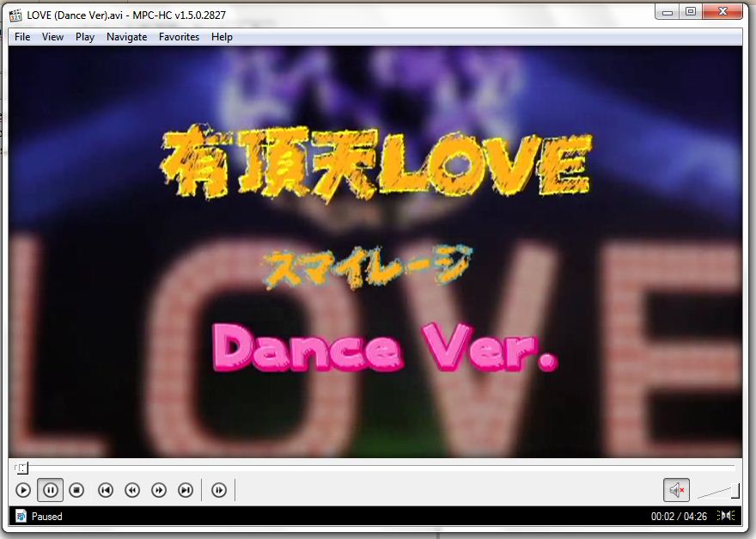The width and height of the screenshot is (756, 539).
Task: Skip to the next track
Action: coord(186,490)
